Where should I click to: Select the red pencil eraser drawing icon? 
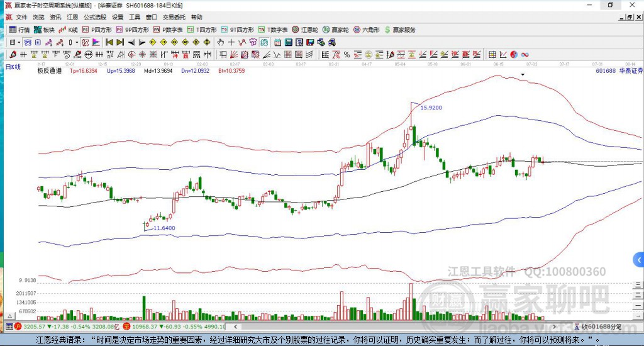[13, 55]
